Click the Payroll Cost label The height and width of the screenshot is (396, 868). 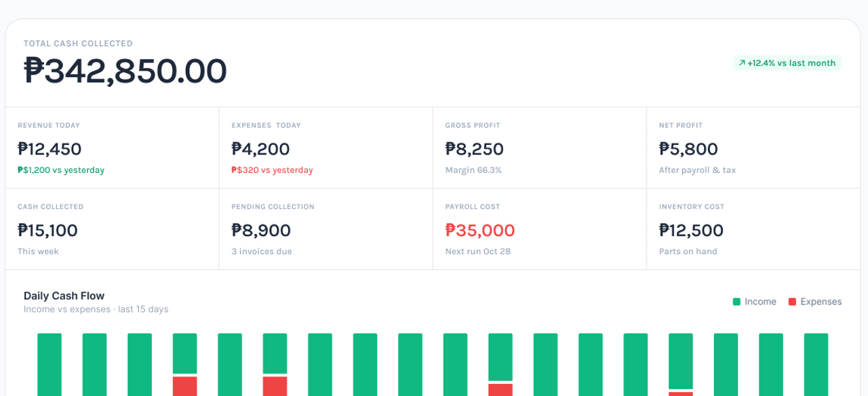pos(471,207)
